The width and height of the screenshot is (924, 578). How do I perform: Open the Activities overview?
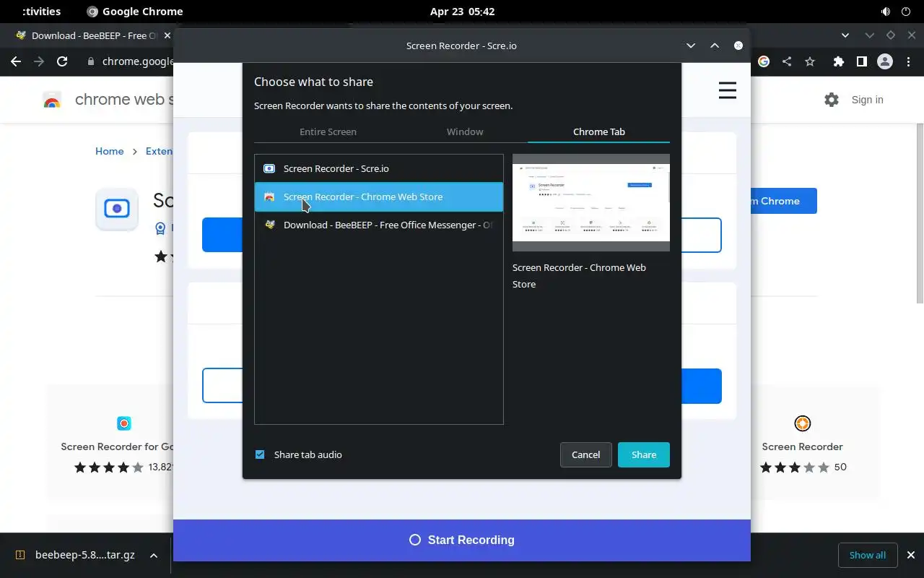coord(41,12)
